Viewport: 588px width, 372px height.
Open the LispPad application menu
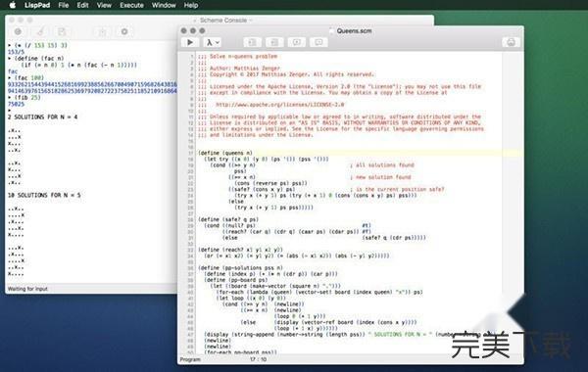(x=37, y=5)
